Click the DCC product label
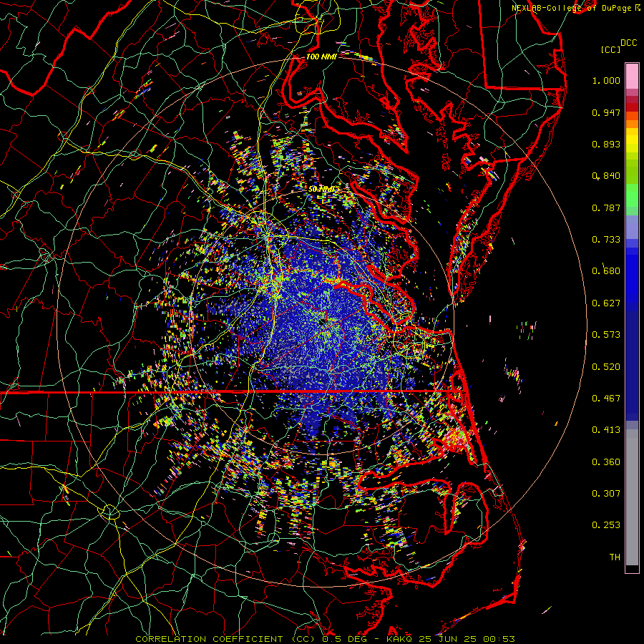 coord(628,43)
